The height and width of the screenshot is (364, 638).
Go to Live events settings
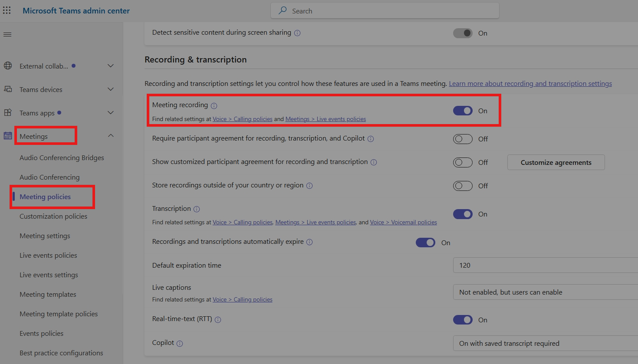point(49,275)
